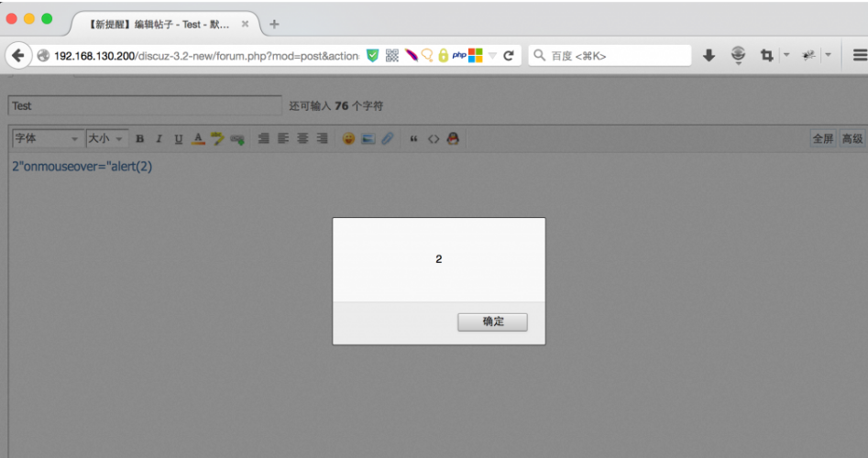Toggle bold formatting in the editor toolbar
868x458 pixels.
coord(140,139)
